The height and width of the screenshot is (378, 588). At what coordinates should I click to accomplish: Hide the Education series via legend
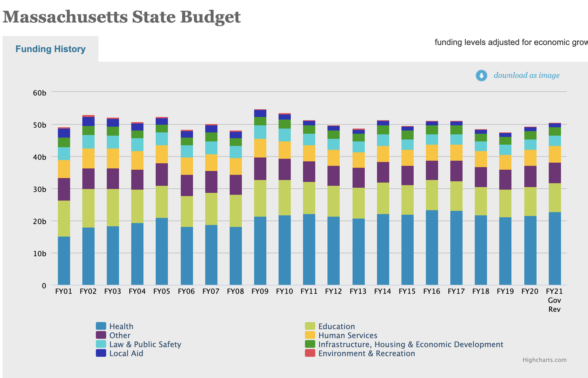(336, 326)
